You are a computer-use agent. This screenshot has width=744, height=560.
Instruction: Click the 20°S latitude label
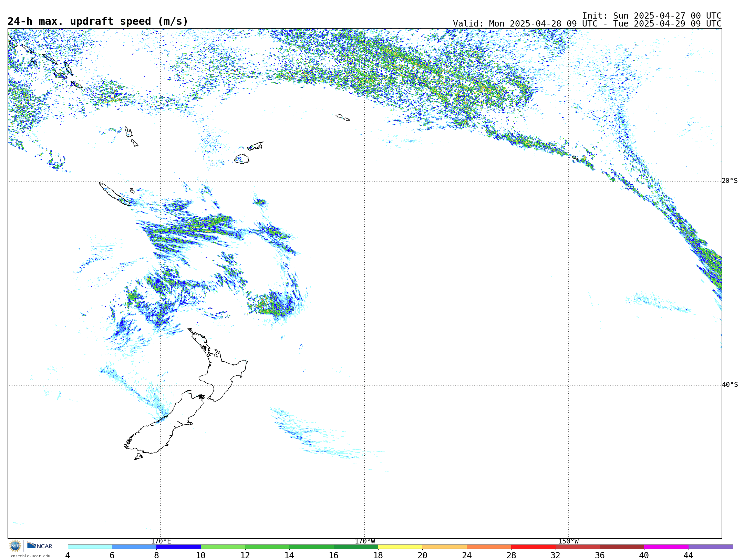click(730, 181)
